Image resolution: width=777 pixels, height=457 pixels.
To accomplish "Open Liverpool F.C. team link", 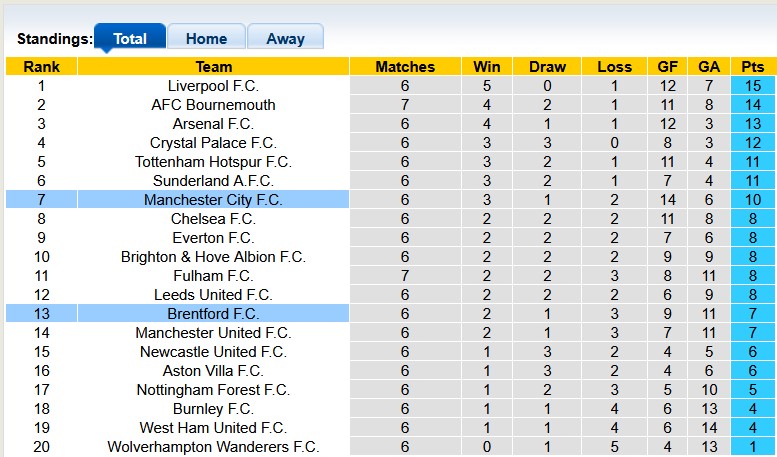I will 213,86.
